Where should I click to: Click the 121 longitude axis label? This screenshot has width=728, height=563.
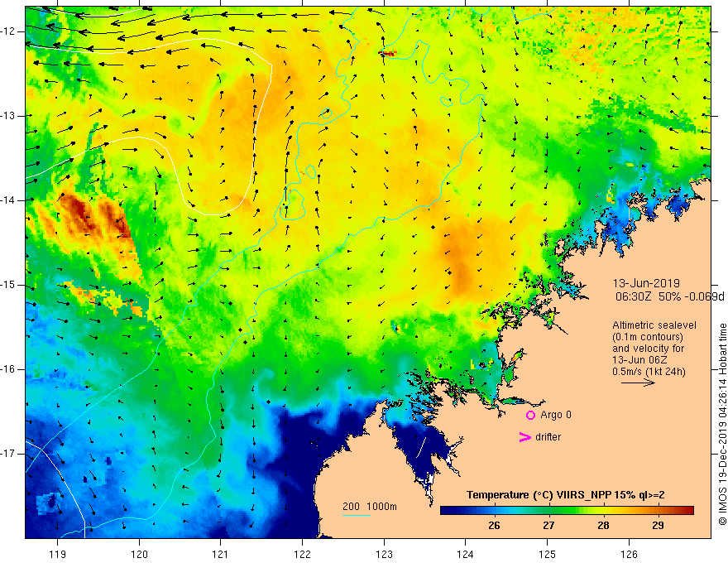221,554
